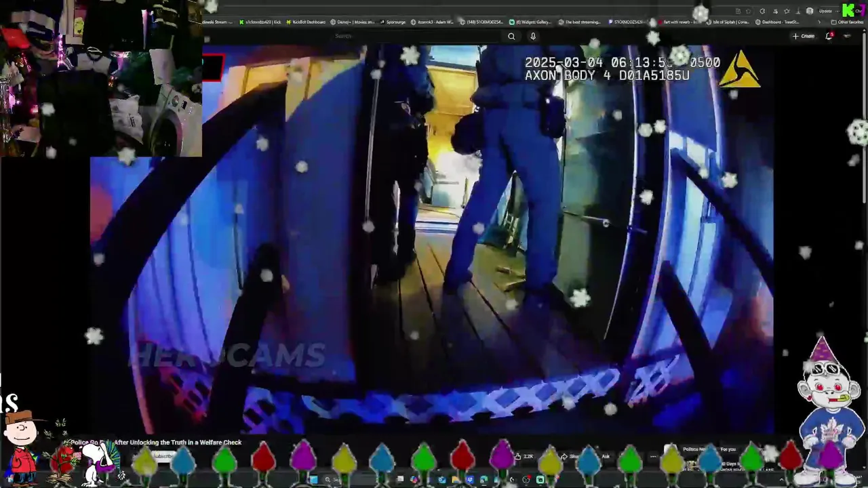Image resolution: width=868 pixels, height=488 pixels.
Task: Click the taskbar search icon
Action: (328, 480)
